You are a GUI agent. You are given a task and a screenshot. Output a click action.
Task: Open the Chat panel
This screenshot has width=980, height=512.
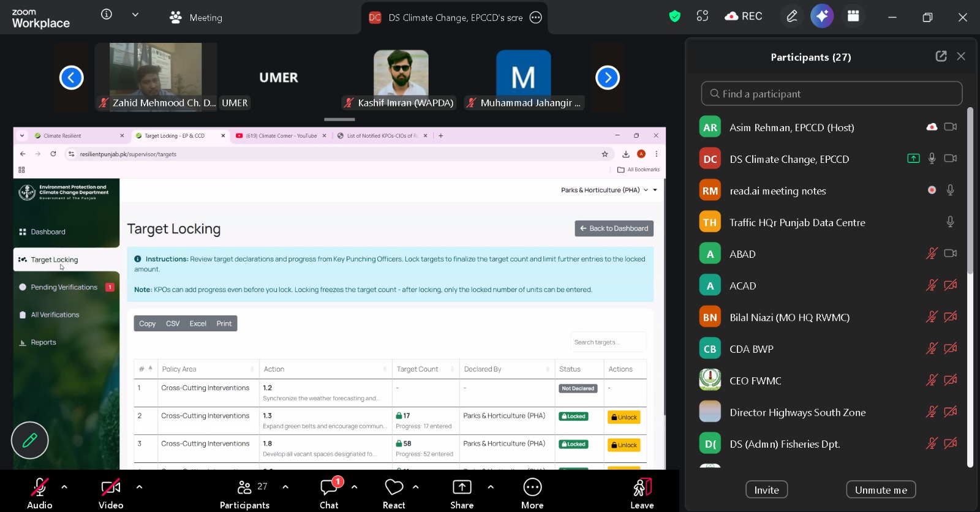click(329, 488)
